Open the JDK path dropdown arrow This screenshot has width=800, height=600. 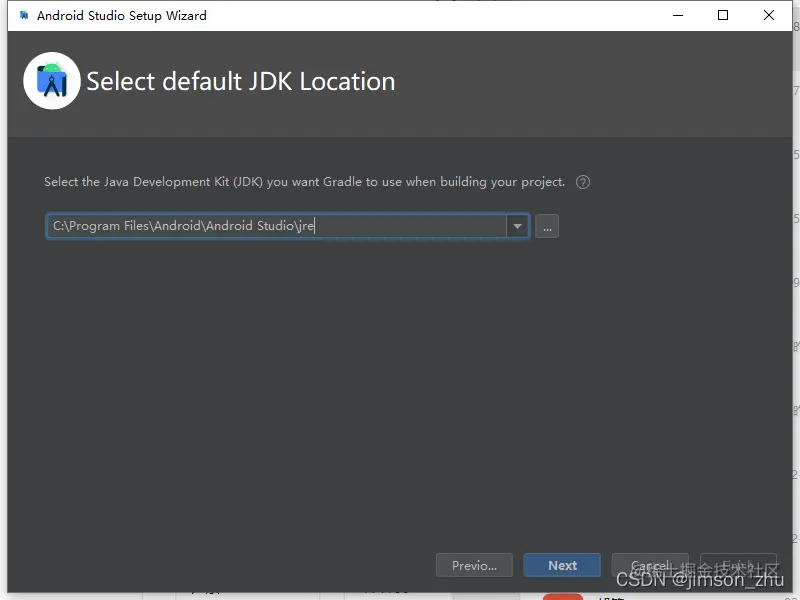[x=517, y=226]
